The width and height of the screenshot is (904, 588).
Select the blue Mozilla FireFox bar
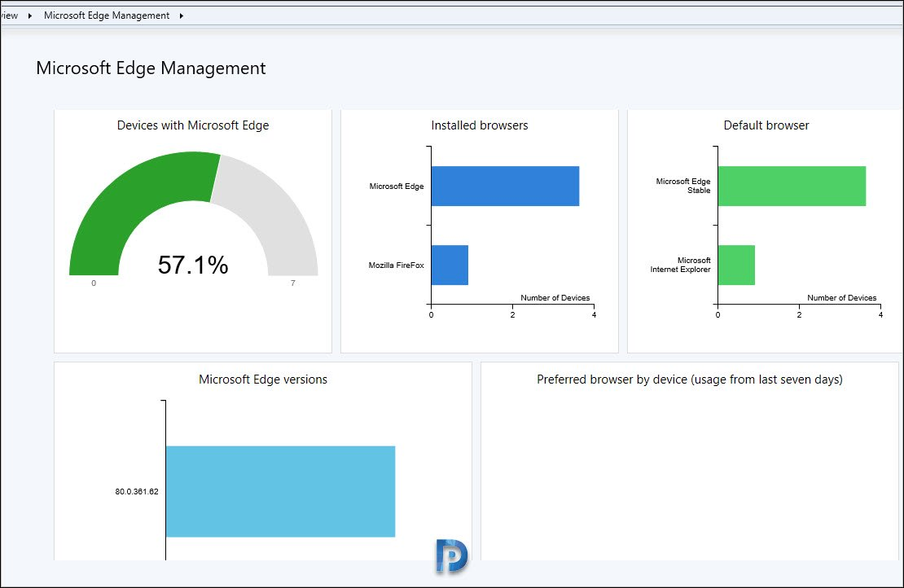click(x=450, y=265)
